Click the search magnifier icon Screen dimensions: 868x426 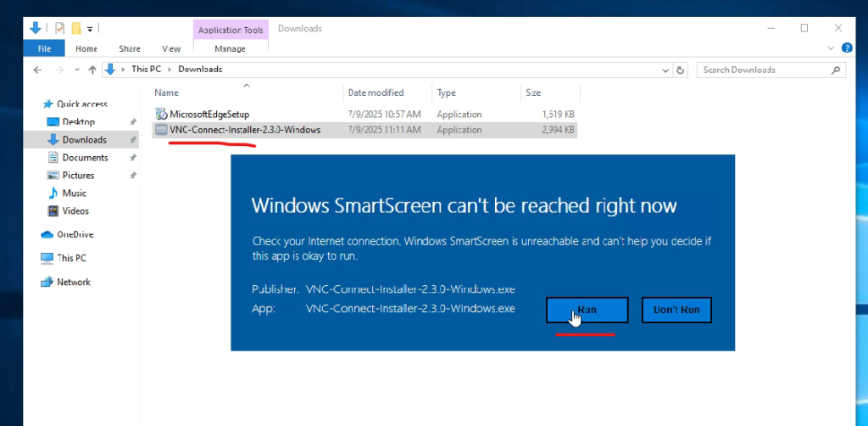tap(836, 70)
